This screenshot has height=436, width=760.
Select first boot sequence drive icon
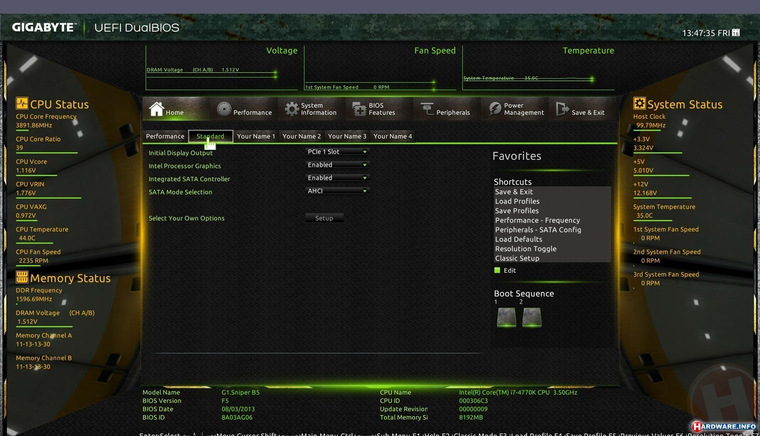click(507, 318)
